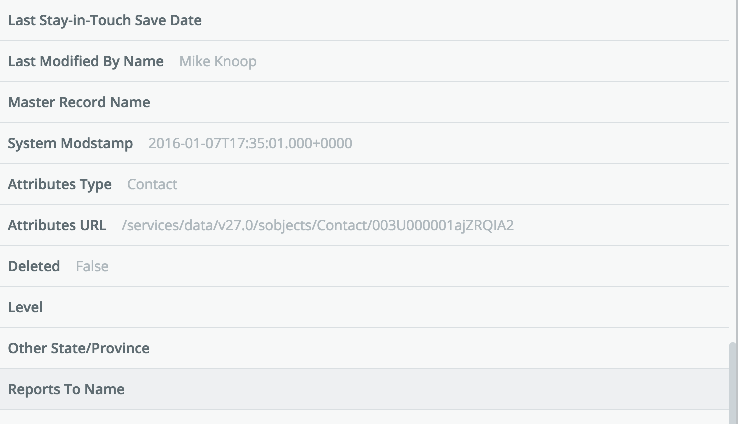
Task: Choose the Last Modified By Name field
Action: (364, 61)
